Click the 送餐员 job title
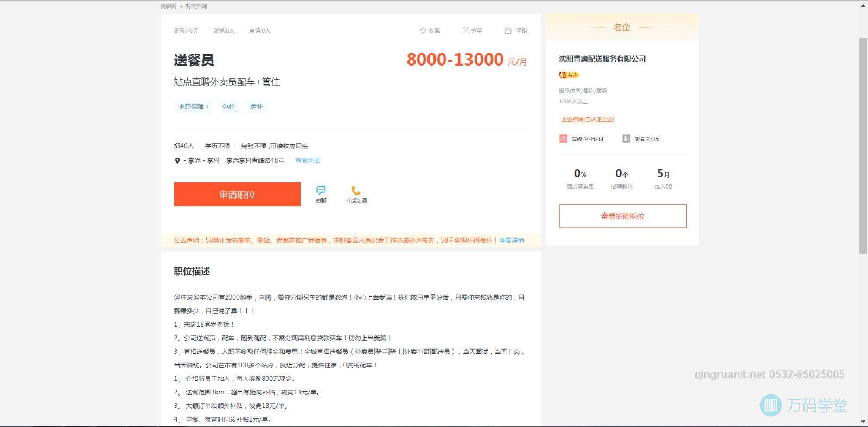The height and width of the screenshot is (427, 868). click(194, 60)
